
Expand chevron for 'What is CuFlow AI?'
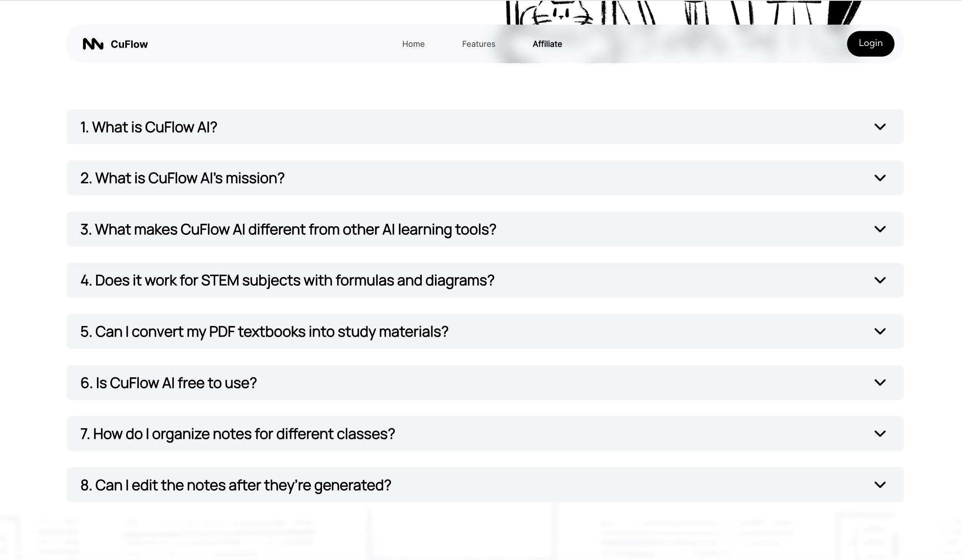pos(880,127)
